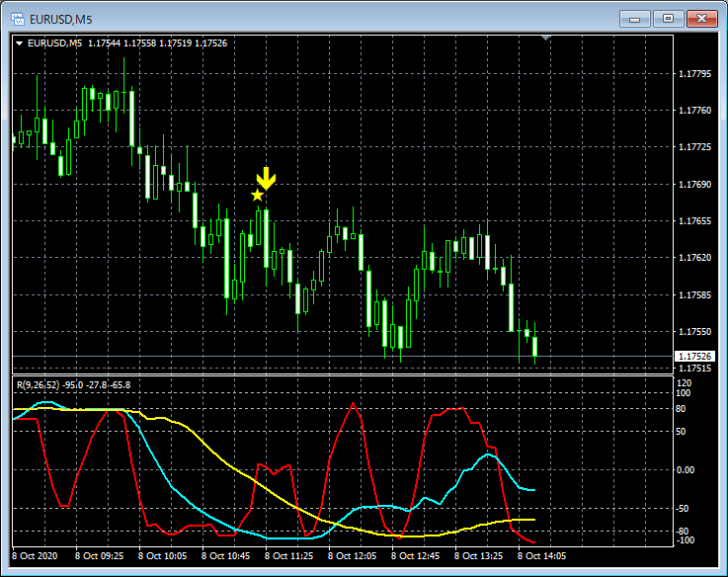
Task: Click the 1.17550 price scale label
Action: (x=694, y=331)
